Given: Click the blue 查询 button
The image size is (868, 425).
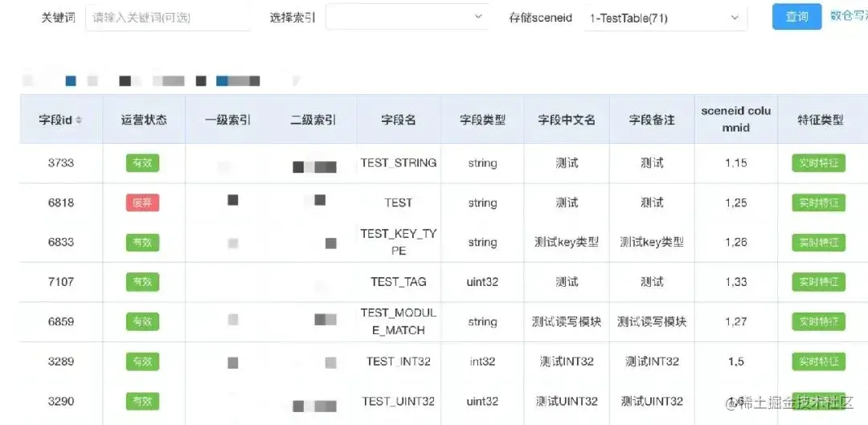Looking at the screenshot, I should (796, 17).
